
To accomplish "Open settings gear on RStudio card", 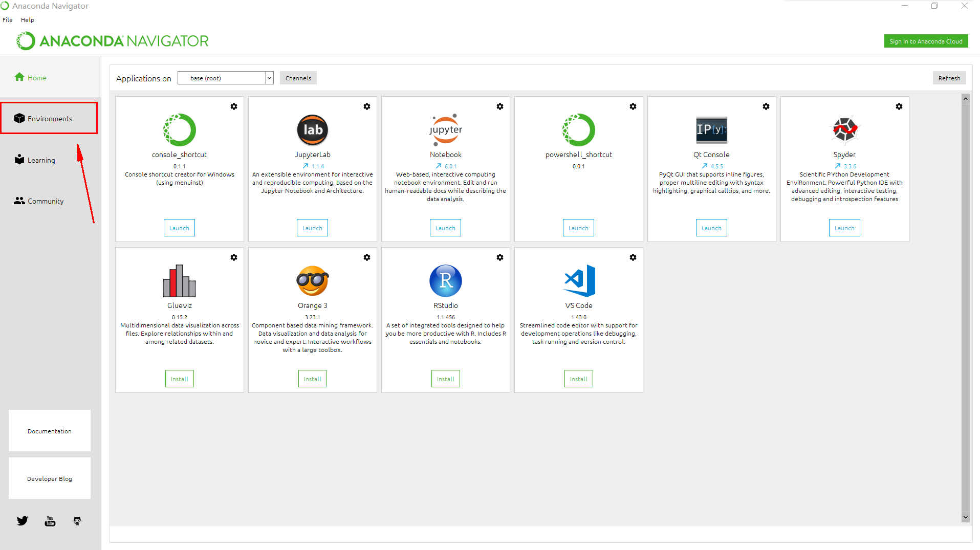I will (500, 257).
